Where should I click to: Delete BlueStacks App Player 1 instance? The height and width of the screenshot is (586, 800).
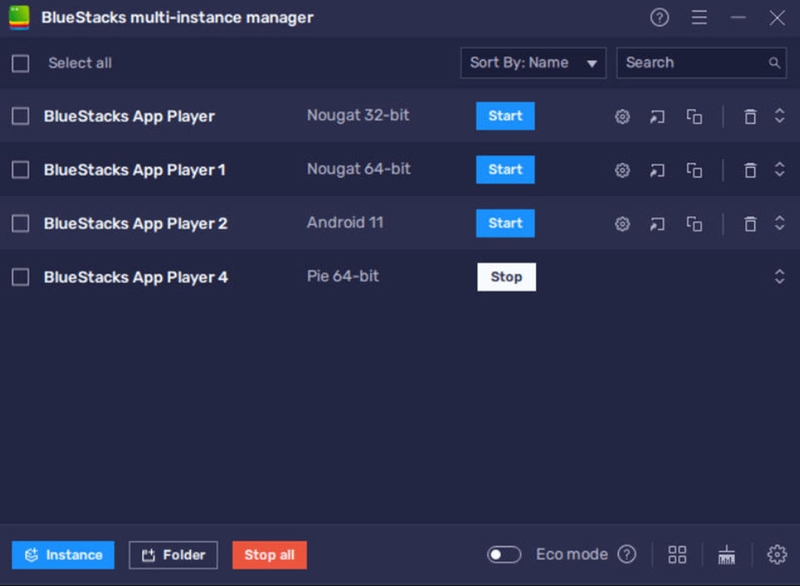(x=750, y=170)
